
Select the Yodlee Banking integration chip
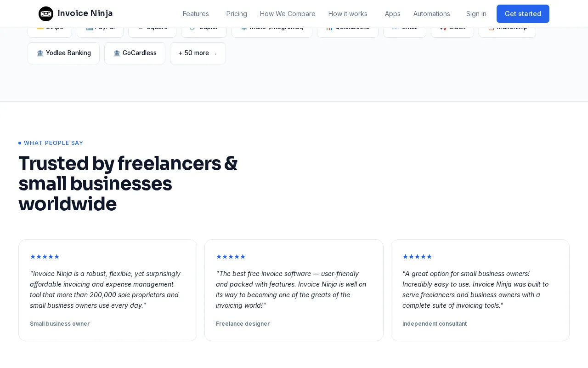(63, 53)
